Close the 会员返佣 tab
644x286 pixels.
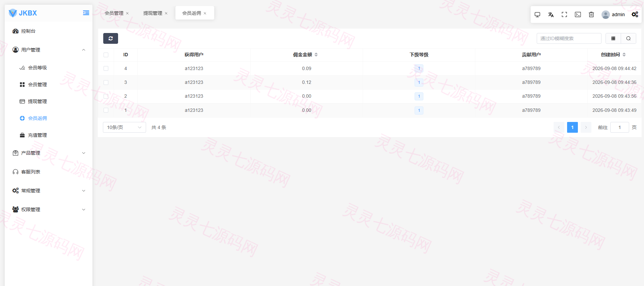pyautogui.click(x=205, y=13)
